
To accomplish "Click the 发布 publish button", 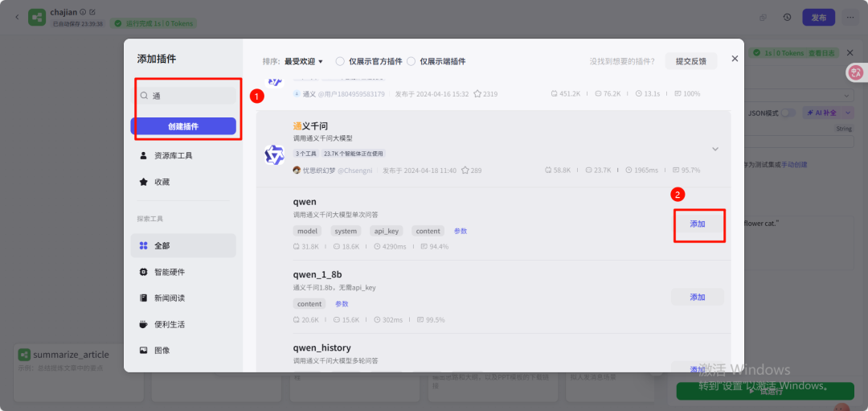I will tap(819, 17).
